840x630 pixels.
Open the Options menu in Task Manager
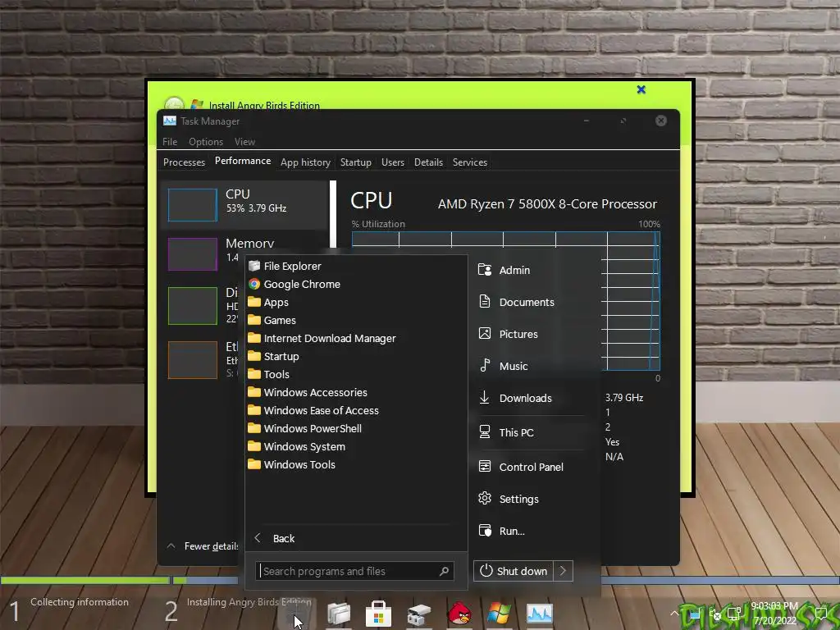(x=206, y=142)
